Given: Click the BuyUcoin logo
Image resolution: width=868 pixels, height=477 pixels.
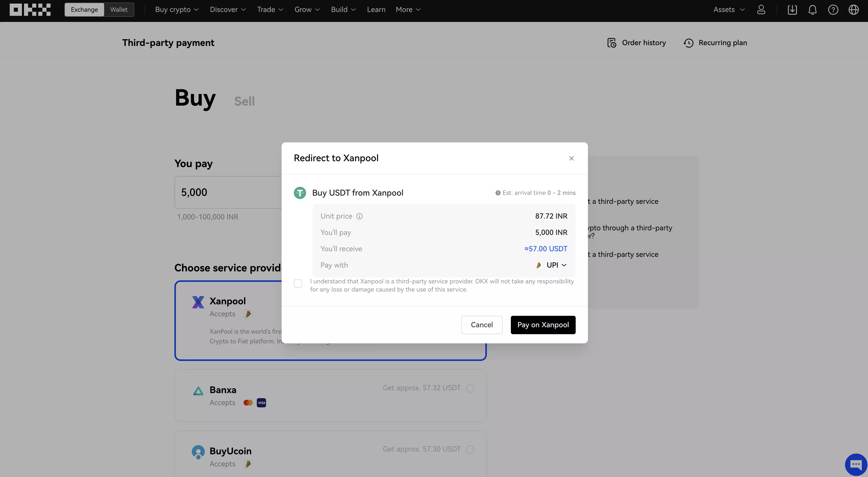Looking at the screenshot, I should [x=198, y=452].
